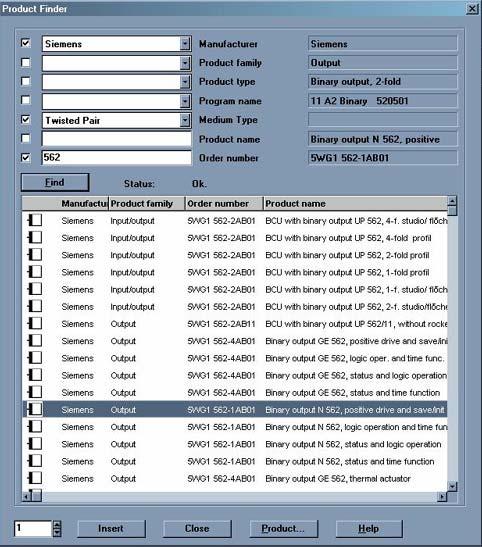Click the results list scroll-up arrow
Screen dimensions: 482x547
coord(452,201)
